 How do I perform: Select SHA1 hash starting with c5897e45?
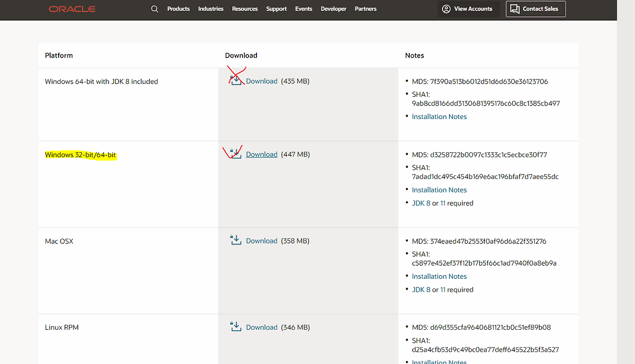(484, 263)
